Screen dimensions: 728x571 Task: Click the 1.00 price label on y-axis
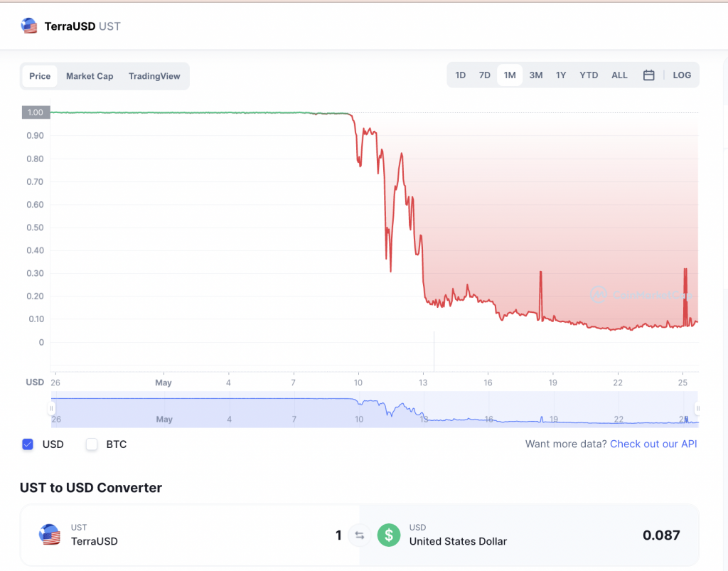36,112
